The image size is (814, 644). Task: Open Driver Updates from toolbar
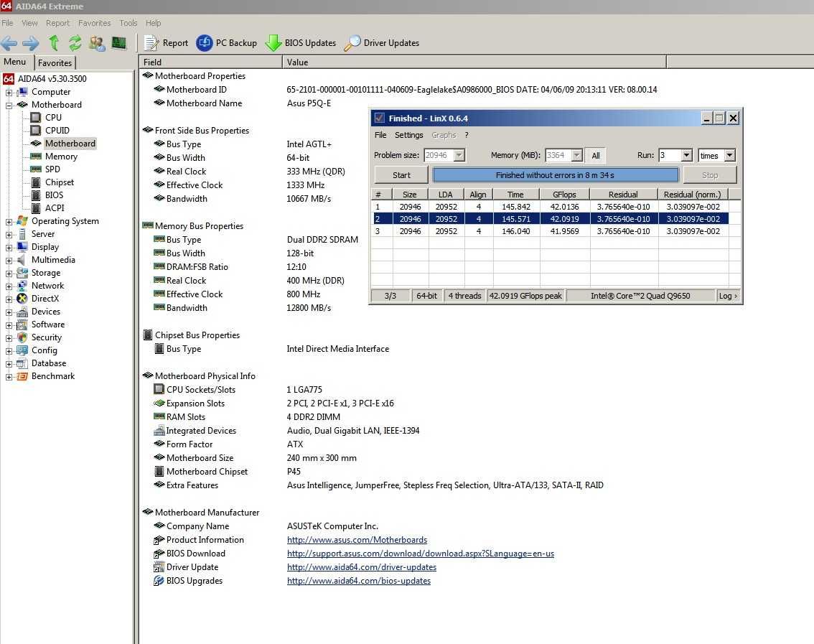pyautogui.click(x=382, y=43)
